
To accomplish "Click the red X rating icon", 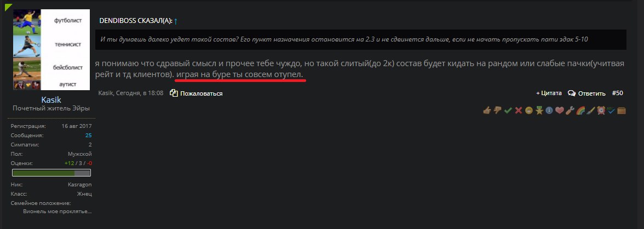I will (x=519, y=110).
